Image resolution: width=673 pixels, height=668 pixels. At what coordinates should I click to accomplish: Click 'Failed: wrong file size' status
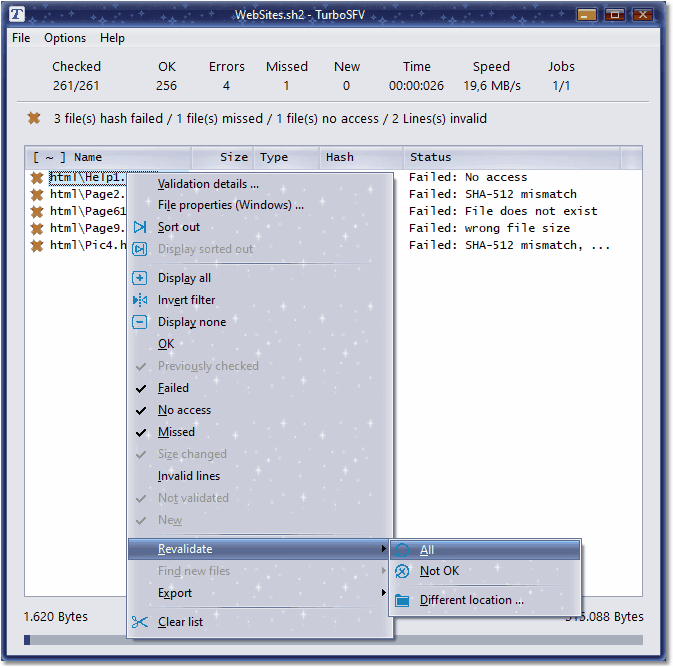click(489, 228)
